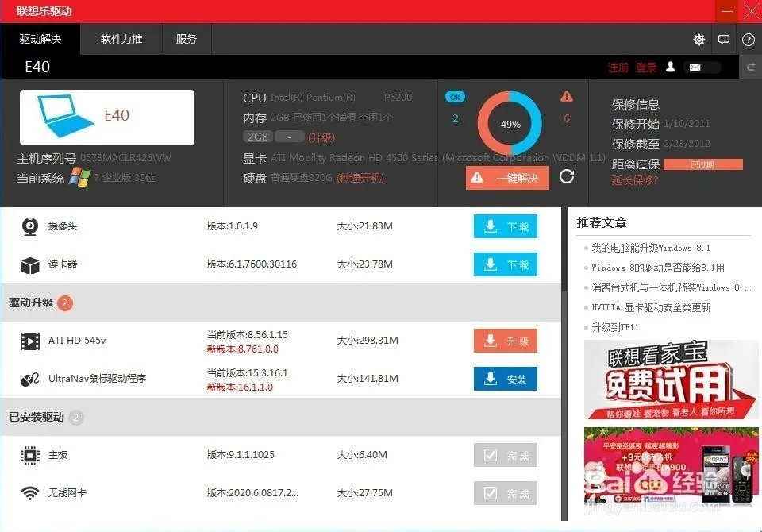Viewport: 762px width, 532px height.
Task: Open the 服务 tab
Action: [187, 39]
